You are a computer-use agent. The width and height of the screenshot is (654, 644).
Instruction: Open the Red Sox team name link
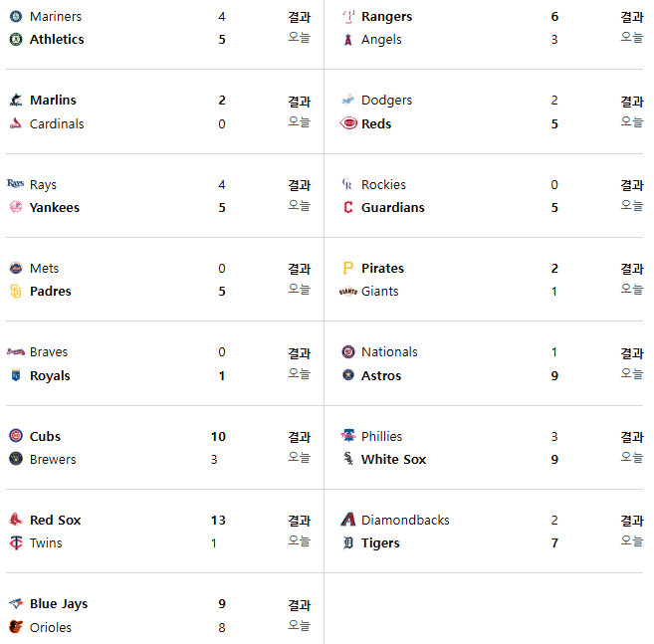coord(55,520)
